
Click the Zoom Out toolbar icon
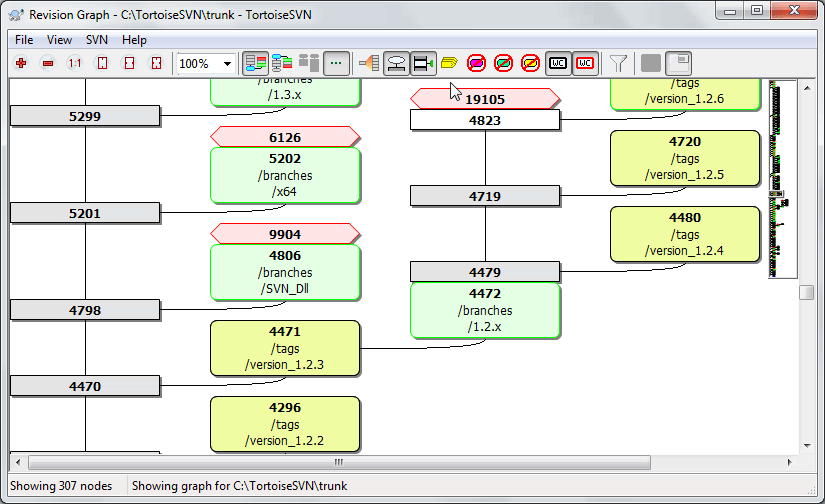pyautogui.click(x=47, y=63)
